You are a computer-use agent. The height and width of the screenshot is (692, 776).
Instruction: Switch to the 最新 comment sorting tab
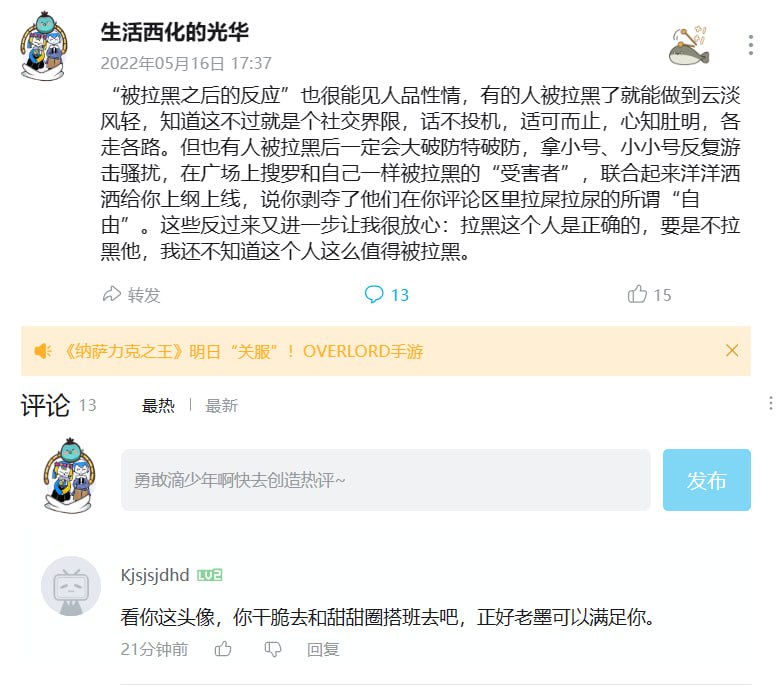[x=221, y=406]
